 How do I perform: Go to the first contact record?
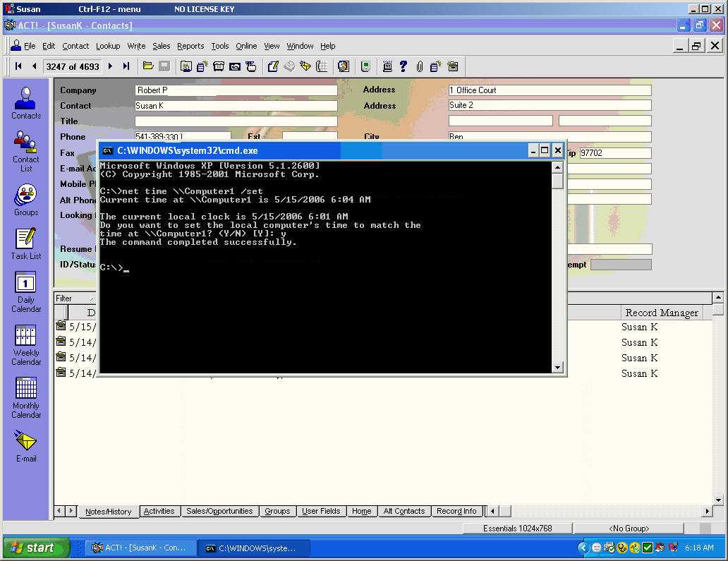tap(18, 66)
